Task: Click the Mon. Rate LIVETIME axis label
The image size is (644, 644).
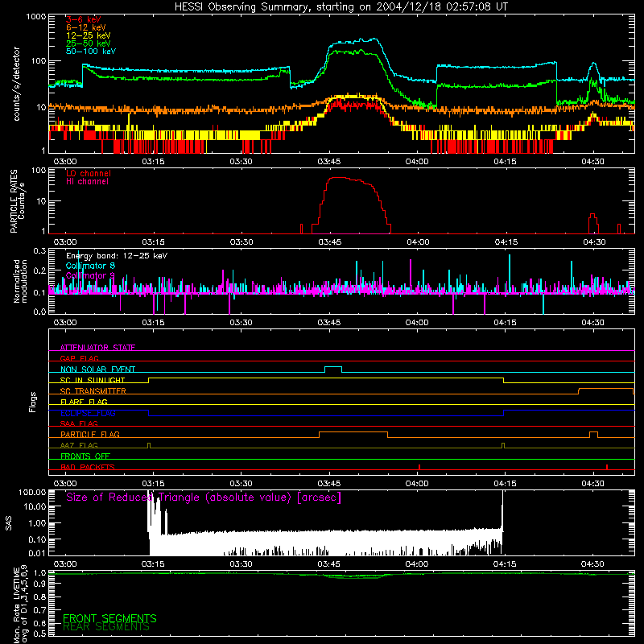Action: (x=21, y=605)
